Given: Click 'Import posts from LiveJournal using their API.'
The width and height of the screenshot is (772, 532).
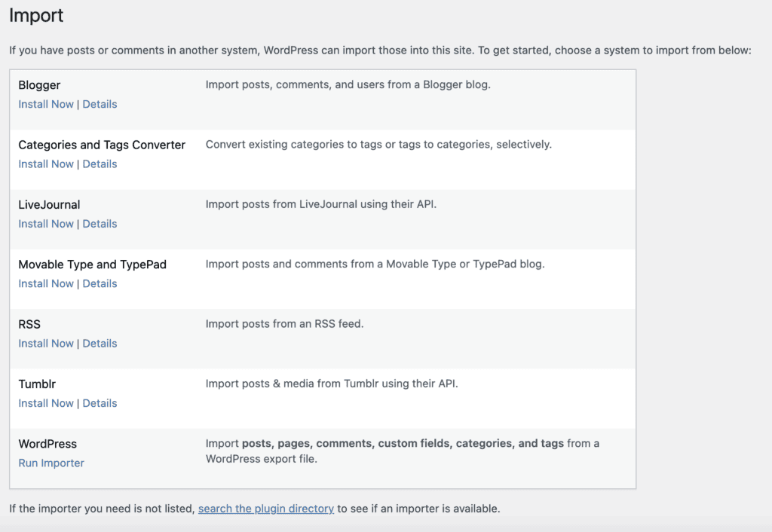Looking at the screenshot, I should 321,204.
